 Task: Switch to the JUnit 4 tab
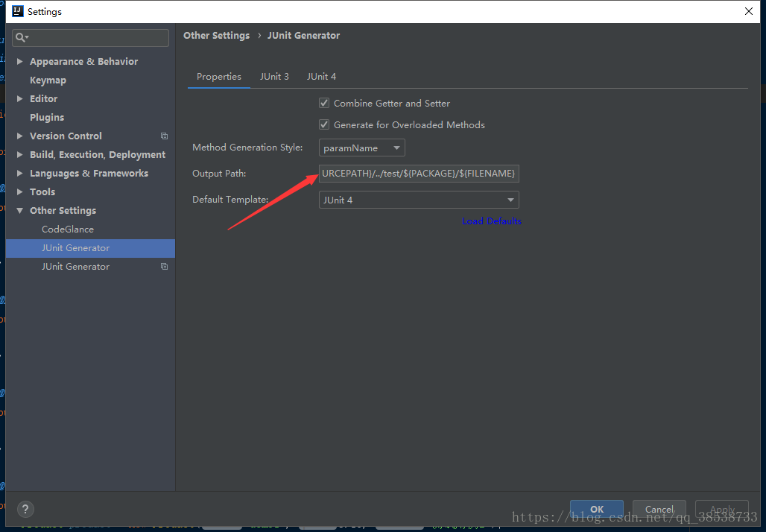tap(321, 77)
